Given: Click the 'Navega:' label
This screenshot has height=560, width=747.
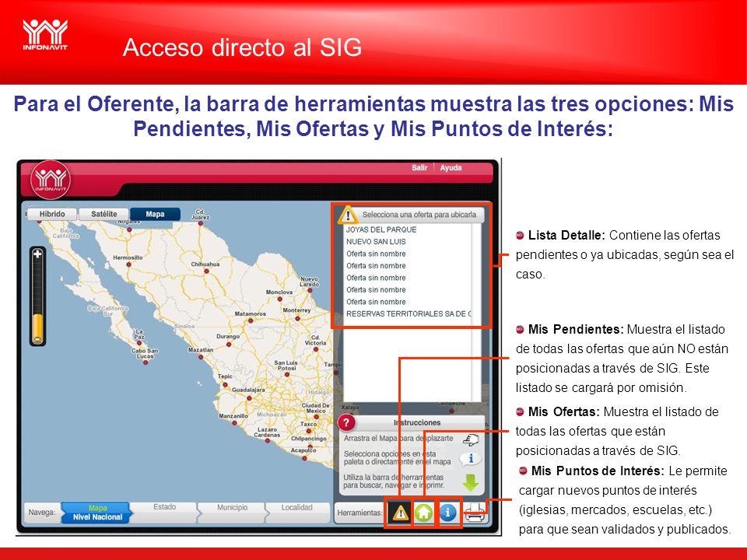Looking at the screenshot, I should click(x=42, y=513).
